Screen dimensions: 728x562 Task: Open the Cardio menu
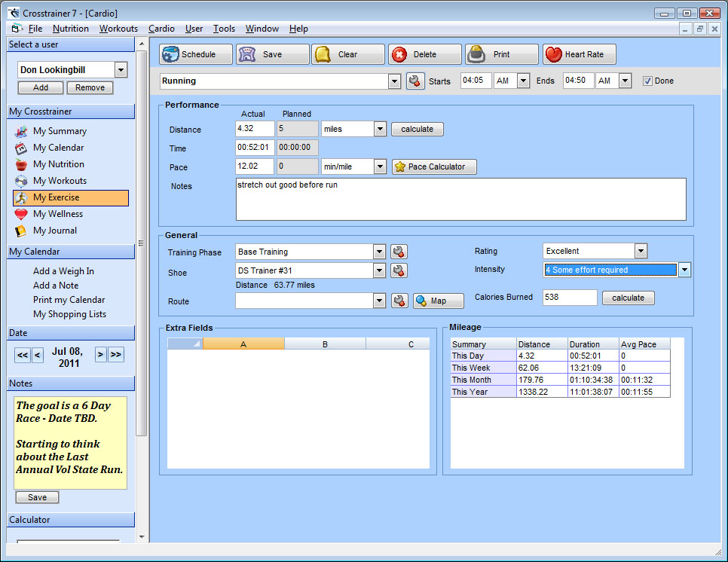coord(161,29)
